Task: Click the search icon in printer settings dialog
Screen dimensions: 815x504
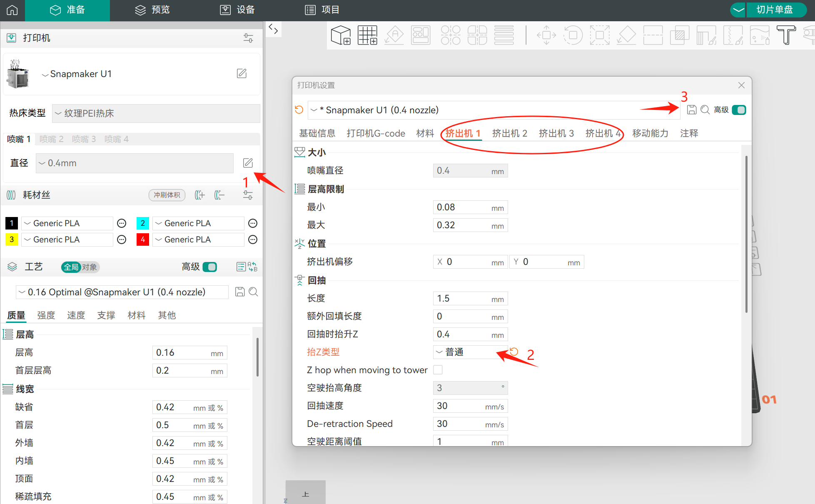Action: tap(705, 110)
